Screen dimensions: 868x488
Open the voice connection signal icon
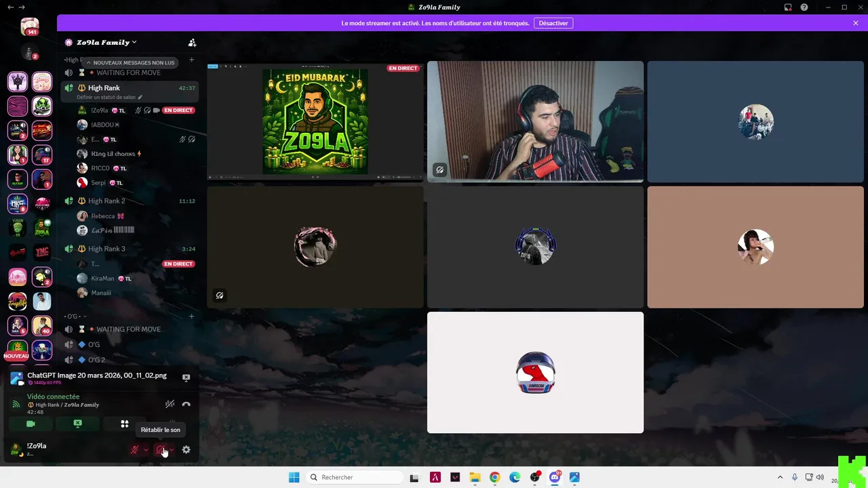[x=16, y=404]
